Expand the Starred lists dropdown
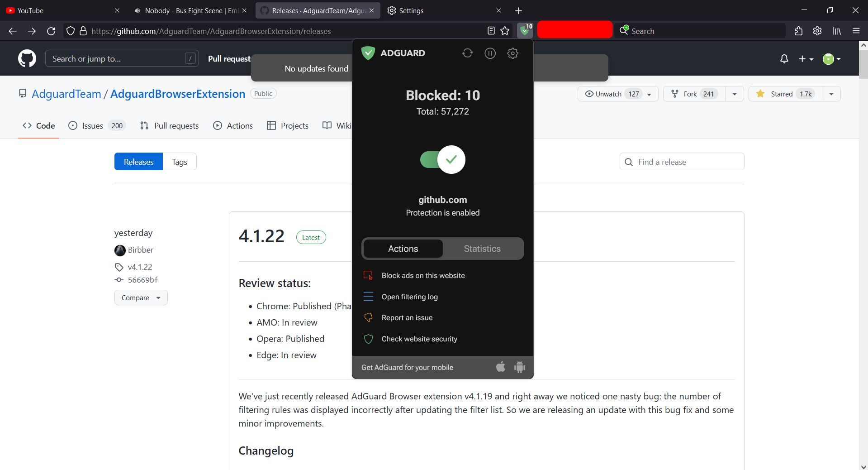This screenshot has width=868, height=470. pos(831,94)
